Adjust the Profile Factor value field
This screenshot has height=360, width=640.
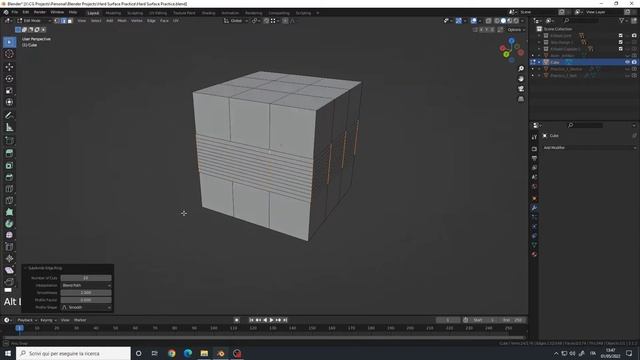pos(86,300)
